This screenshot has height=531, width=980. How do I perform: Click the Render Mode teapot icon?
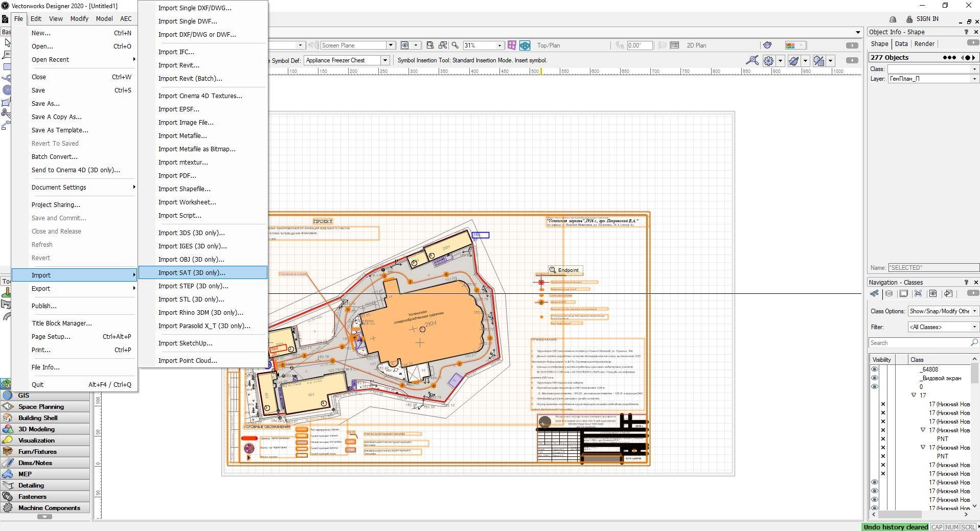[x=767, y=45]
